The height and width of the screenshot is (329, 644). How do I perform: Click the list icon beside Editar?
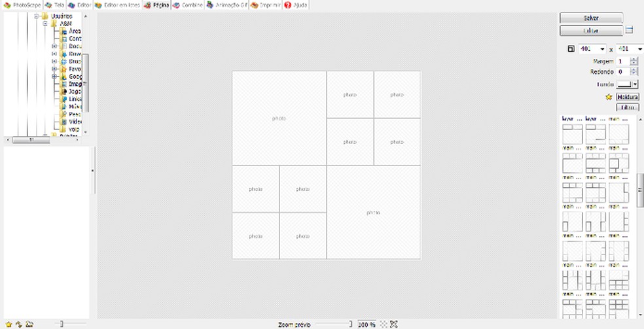coord(629,30)
